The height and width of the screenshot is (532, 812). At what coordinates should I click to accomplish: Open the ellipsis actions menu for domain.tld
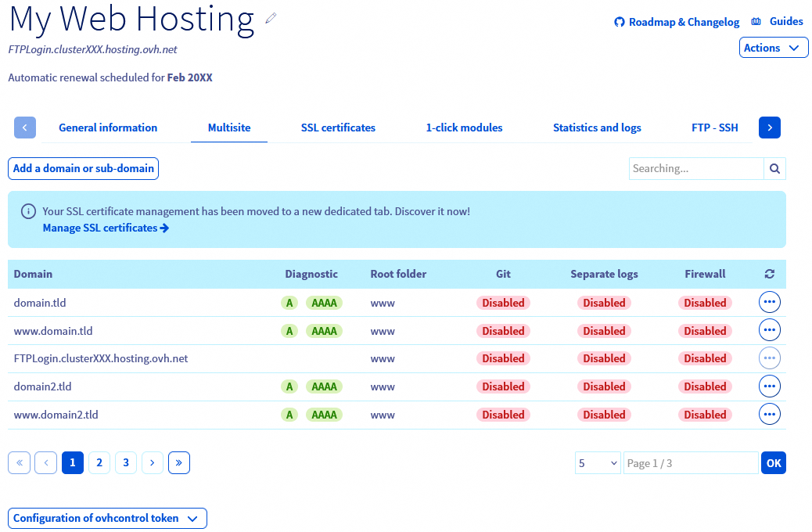(769, 301)
